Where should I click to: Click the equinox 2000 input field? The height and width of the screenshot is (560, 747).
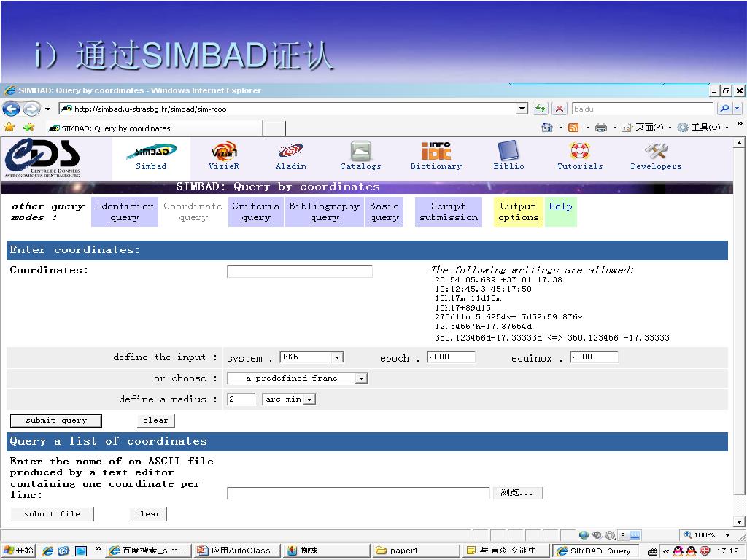tap(594, 357)
